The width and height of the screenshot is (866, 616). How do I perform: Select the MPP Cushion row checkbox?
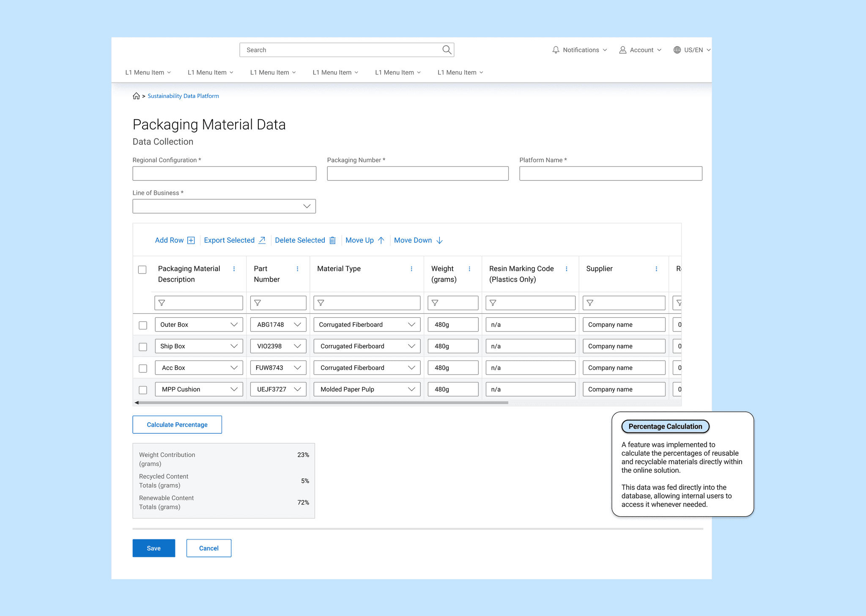(x=143, y=390)
